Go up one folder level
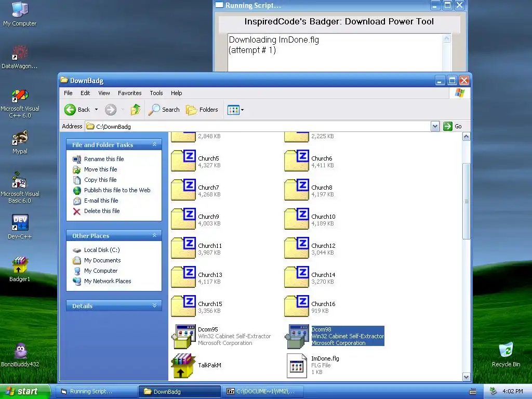Screen dimensions: 532x399 coord(136,110)
